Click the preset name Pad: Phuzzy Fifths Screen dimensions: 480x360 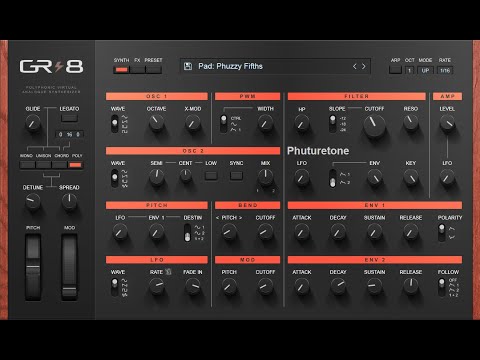coord(230,66)
